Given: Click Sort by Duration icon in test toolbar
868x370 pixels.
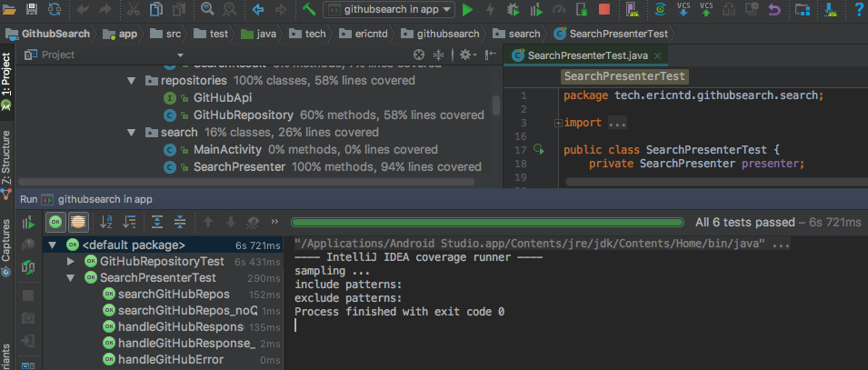Looking at the screenshot, I should coord(130,222).
